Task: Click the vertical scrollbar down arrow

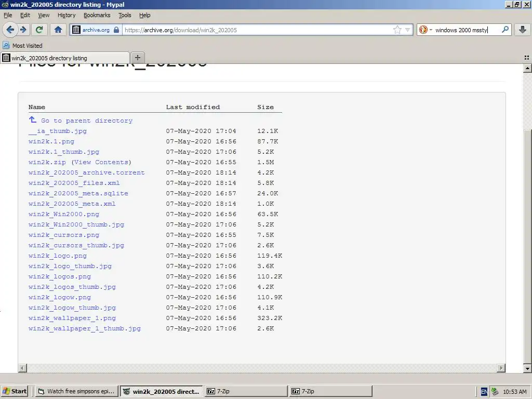Action: (527, 368)
